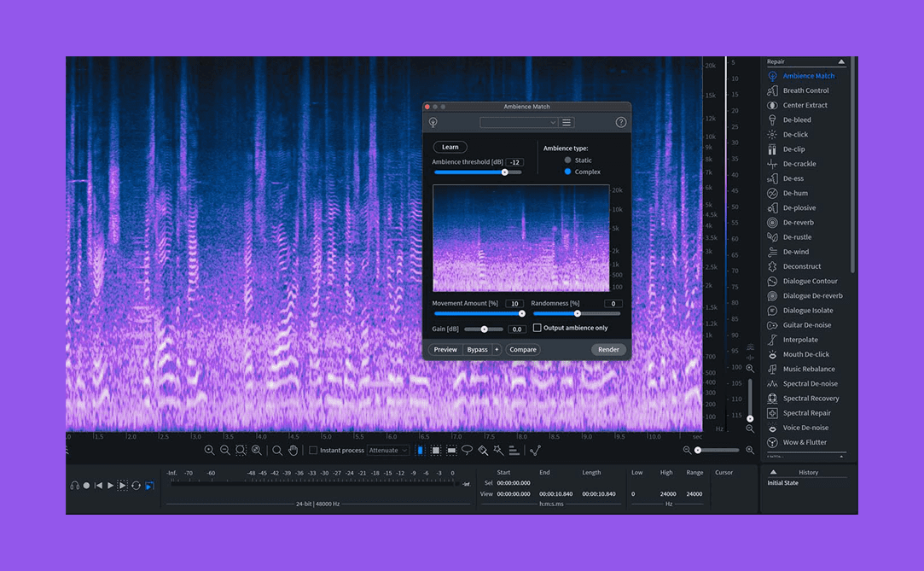The image size is (924, 571).
Task: Open the Voice De-noise module
Action: coord(806,428)
